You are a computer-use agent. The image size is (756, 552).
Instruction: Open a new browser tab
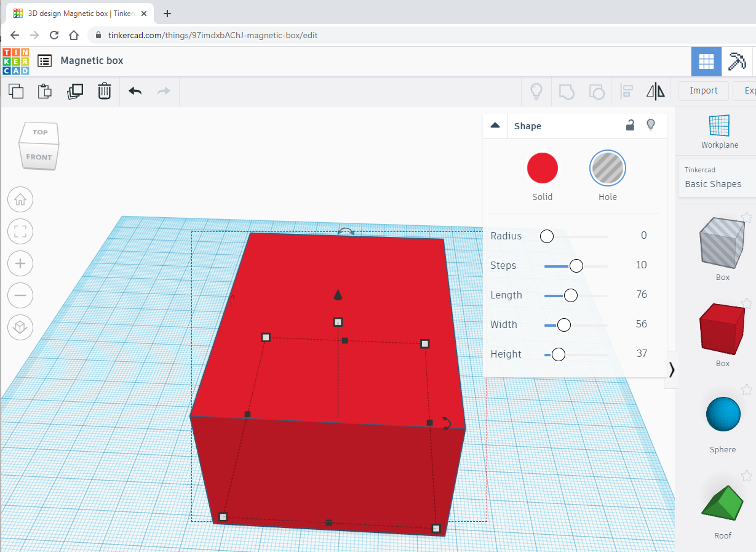[x=167, y=13]
